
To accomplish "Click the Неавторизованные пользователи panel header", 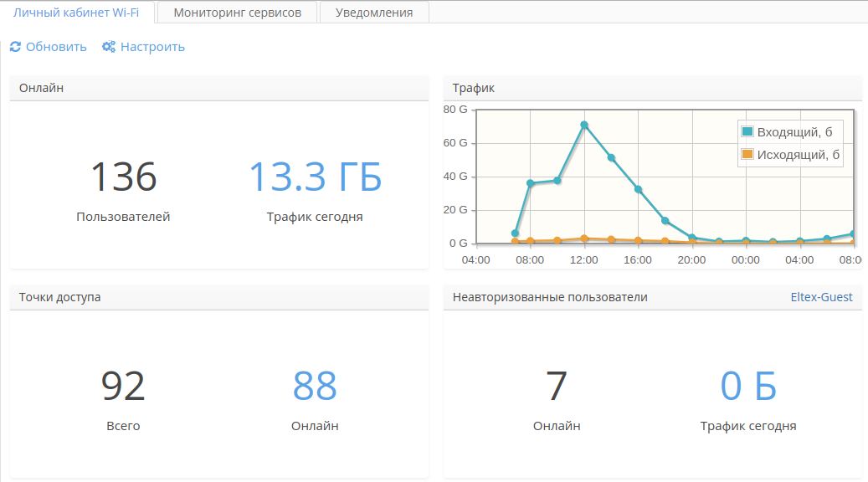I will tap(653, 297).
